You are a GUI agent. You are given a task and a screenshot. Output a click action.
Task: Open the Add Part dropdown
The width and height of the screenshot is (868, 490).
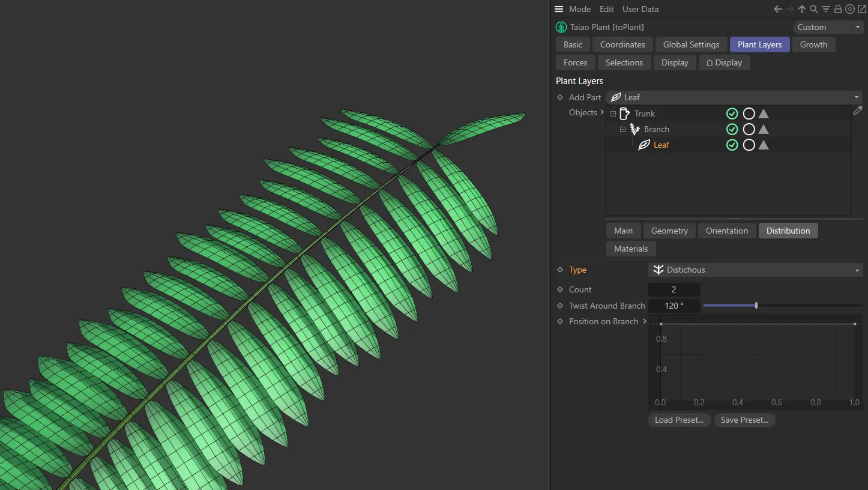[857, 97]
